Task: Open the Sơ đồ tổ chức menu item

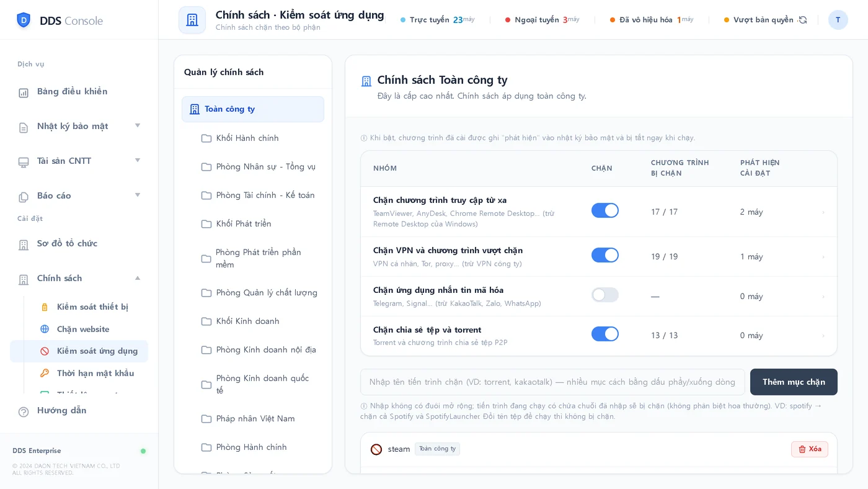Action: coord(79,244)
